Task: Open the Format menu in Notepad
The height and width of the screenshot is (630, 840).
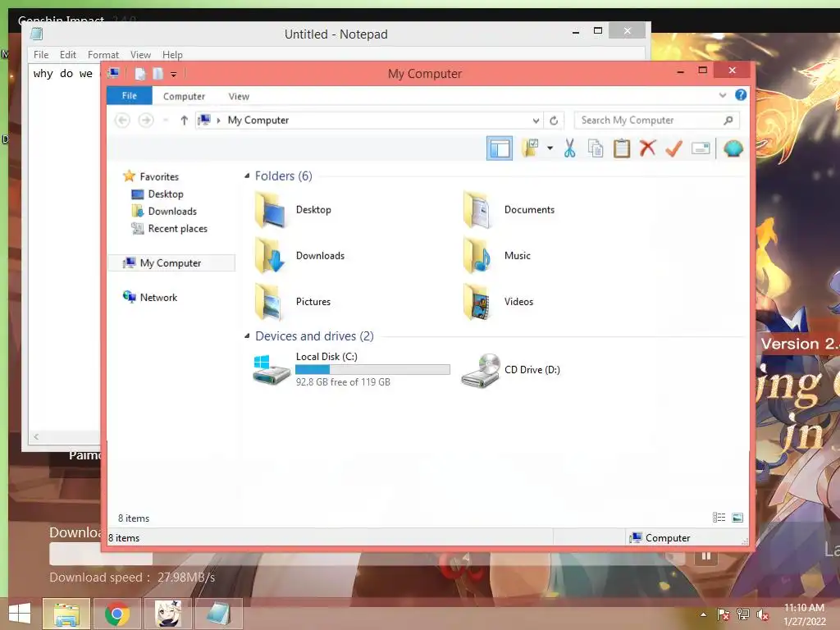Action: (103, 55)
